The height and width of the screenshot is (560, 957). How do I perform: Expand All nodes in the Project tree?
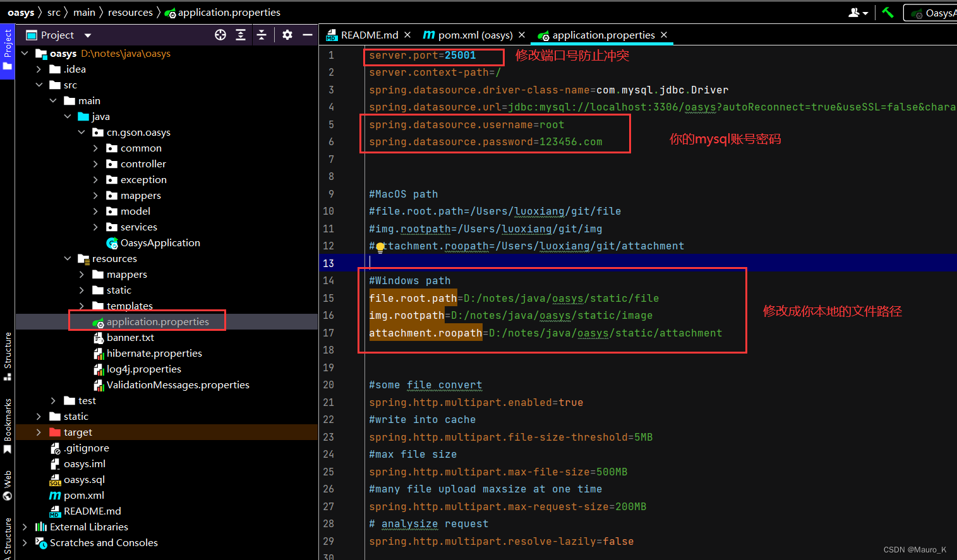(241, 35)
